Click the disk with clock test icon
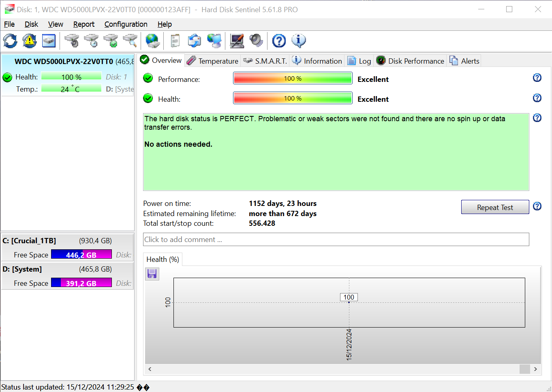The width and height of the screenshot is (552, 392). (x=92, y=41)
